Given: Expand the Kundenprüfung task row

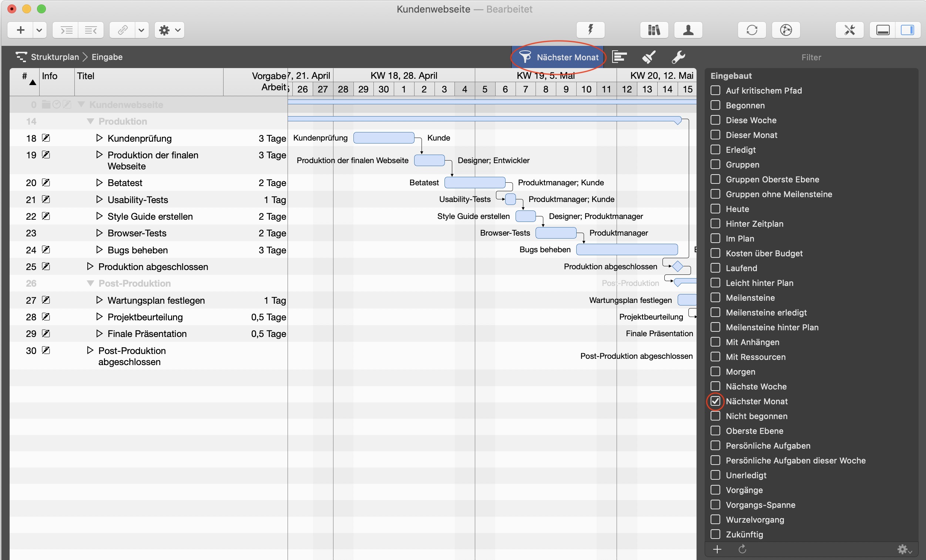Looking at the screenshot, I should [x=99, y=138].
